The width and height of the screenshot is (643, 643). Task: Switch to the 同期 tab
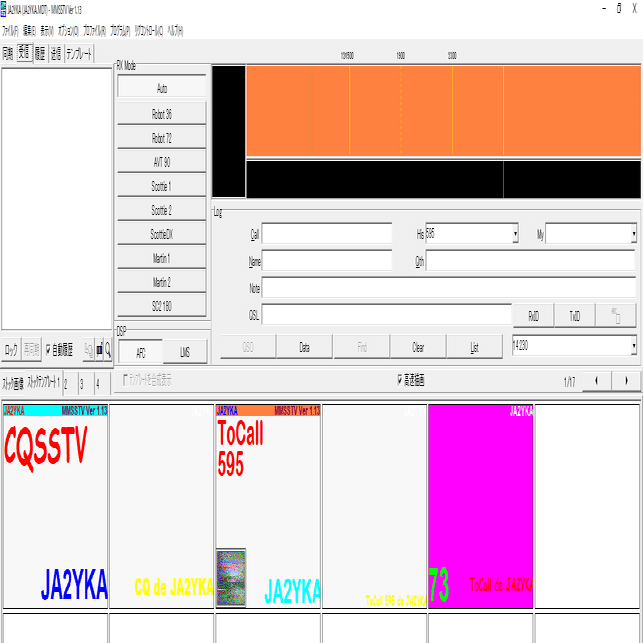[x=8, y=53]
